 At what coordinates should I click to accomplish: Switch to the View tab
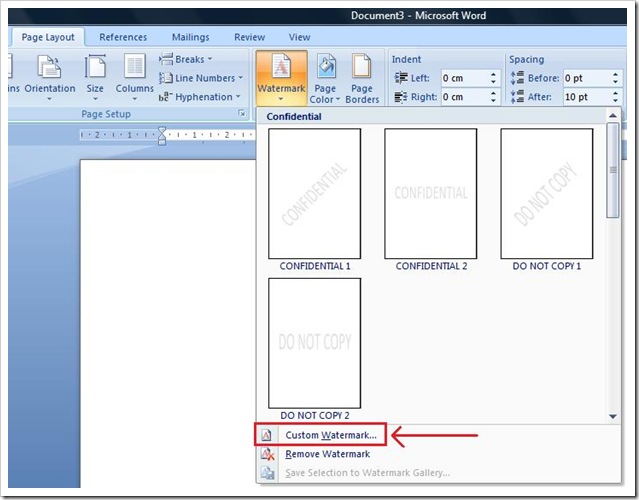pos(300,37)
